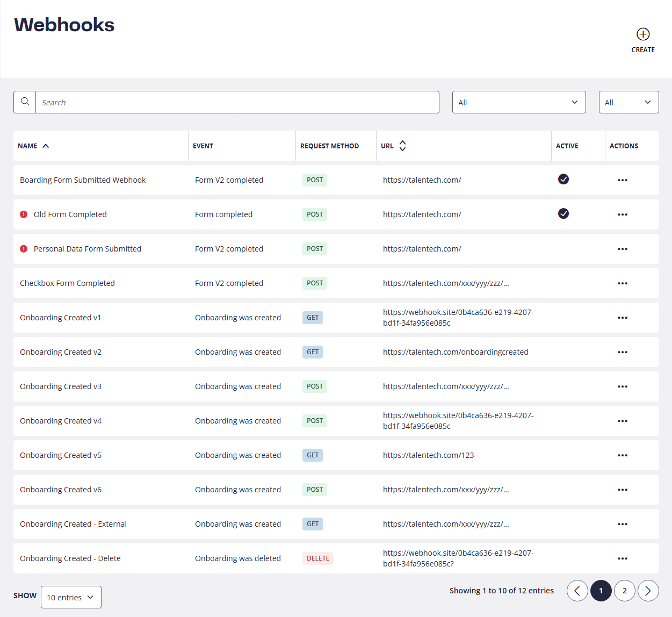The image size is (672, 617).
Task: Click Onboarding Created v2 name
Action: (61, 352)
